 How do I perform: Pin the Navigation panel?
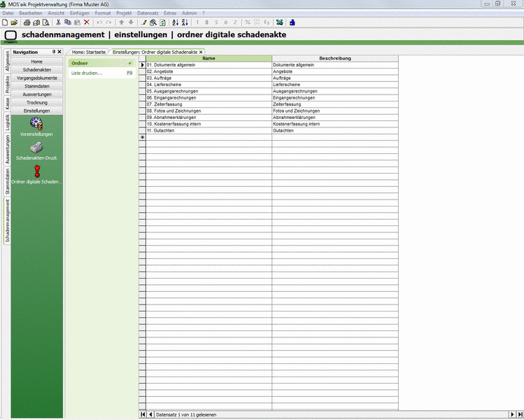coord(54,52)
